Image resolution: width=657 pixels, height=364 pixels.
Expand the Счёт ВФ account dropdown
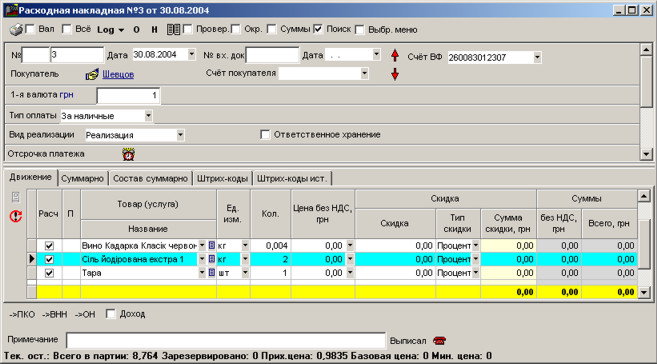[537, 57]
